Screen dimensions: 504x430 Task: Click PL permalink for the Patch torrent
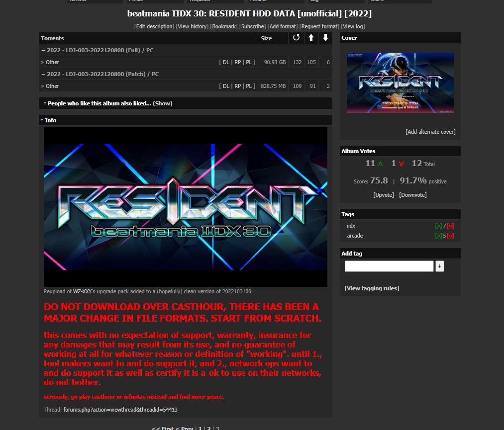249,86
